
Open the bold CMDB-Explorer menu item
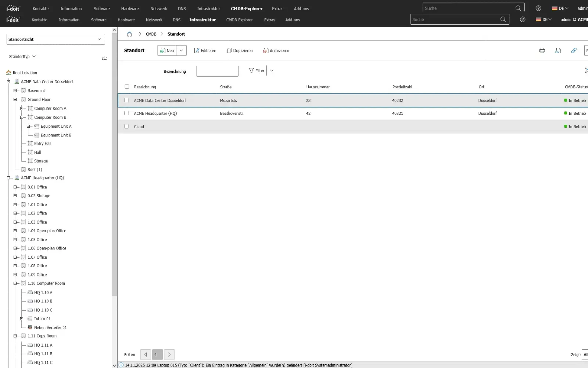tap(247, 9)
